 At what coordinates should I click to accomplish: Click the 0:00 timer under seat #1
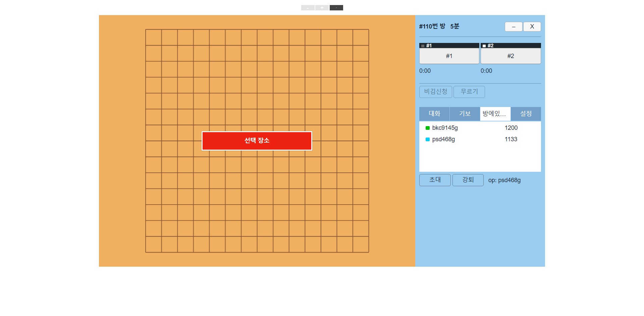coord(425,71)
